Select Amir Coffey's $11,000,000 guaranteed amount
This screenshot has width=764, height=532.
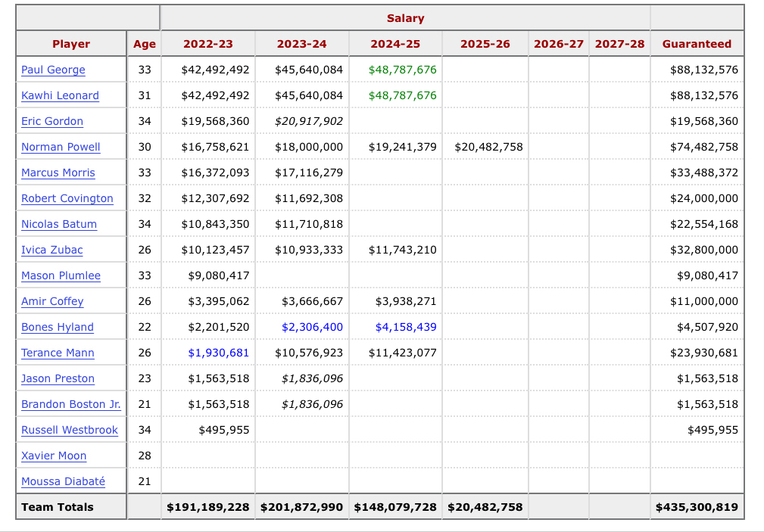(704, 301)
